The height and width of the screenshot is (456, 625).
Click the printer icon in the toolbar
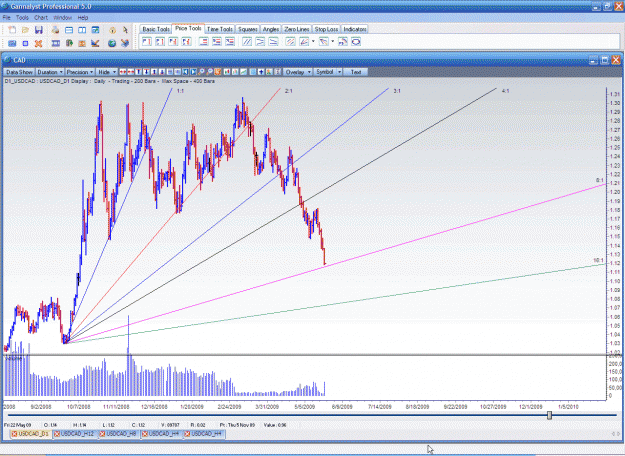(x=55, y=30)
